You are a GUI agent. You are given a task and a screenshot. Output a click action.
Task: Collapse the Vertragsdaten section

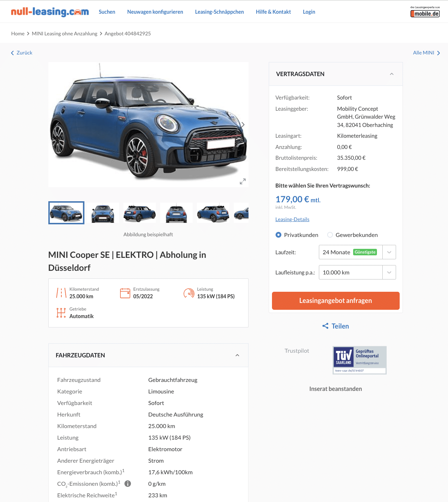click(x=392, y=74)
